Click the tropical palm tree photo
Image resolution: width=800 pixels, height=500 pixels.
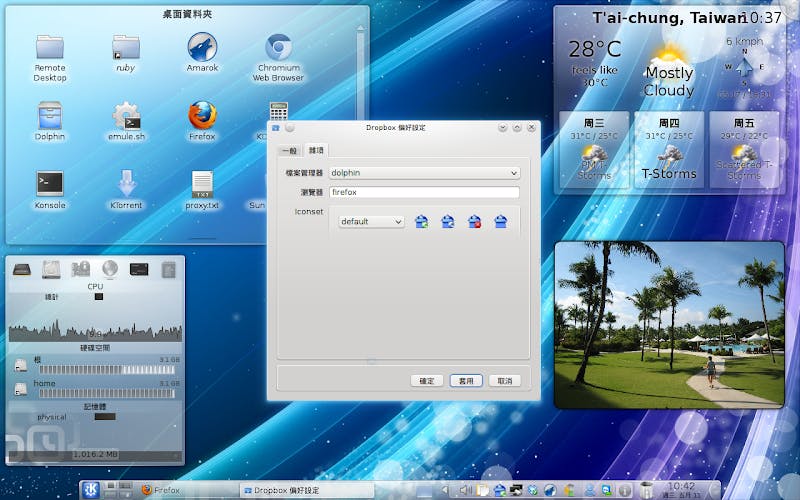(669, 324)
